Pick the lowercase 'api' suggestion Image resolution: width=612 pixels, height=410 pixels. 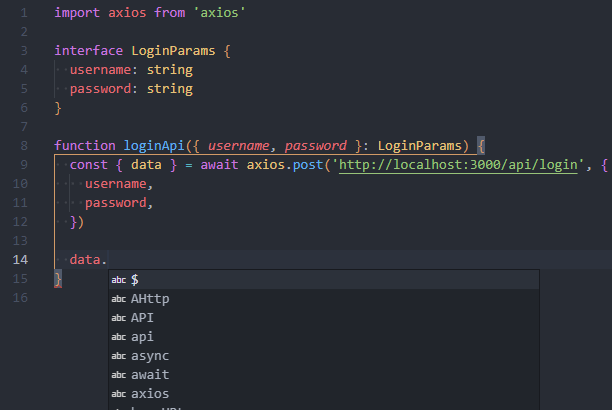pyautogui.click(x=324, y=337)
